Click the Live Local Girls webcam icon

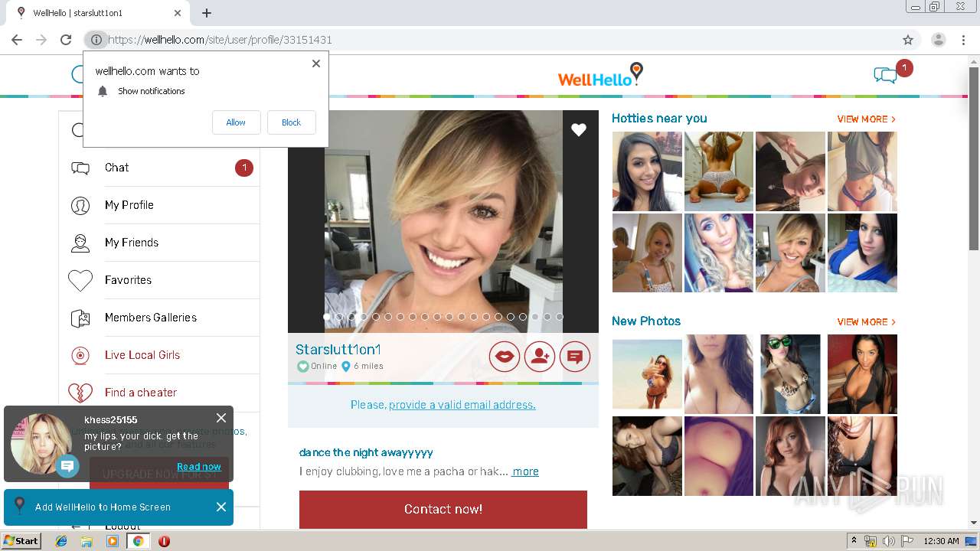[80, 355]
